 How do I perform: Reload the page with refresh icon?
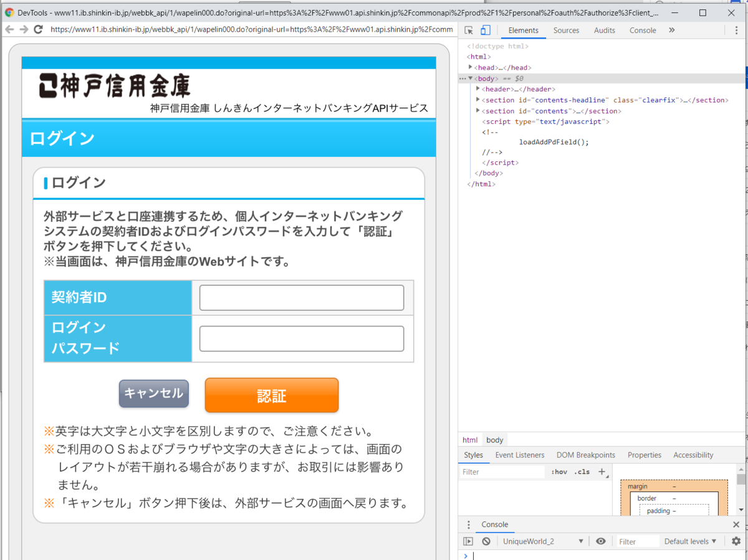[38, 29]
